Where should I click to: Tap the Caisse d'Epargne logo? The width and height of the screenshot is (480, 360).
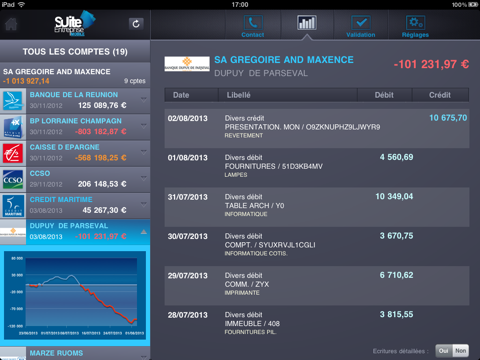click(13, 153)
